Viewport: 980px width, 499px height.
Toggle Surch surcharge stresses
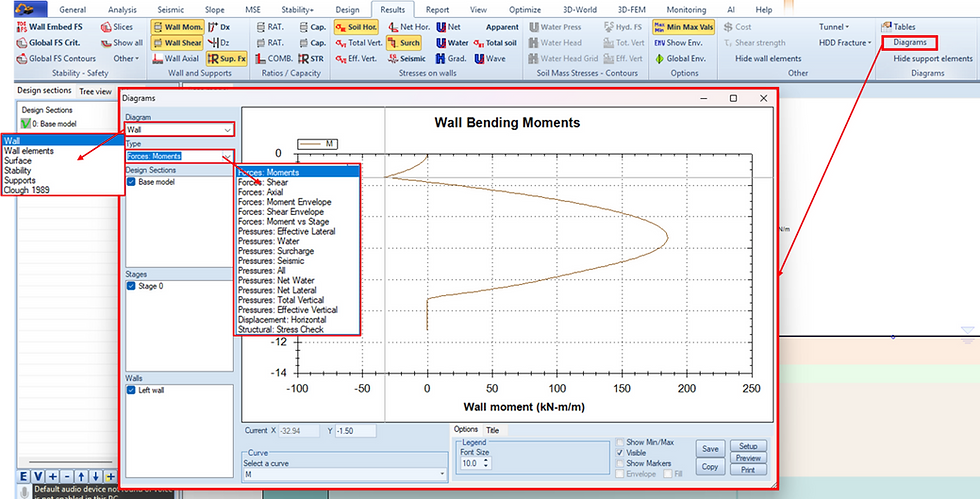(404, 43)
